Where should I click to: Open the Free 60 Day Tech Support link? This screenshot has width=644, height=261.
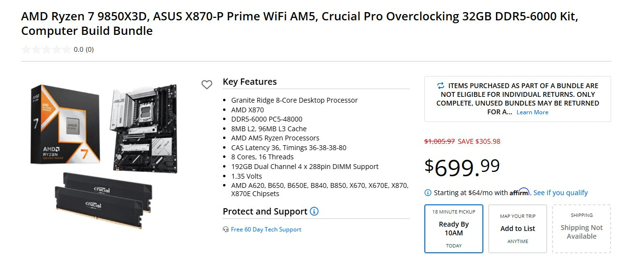[266, 230]
